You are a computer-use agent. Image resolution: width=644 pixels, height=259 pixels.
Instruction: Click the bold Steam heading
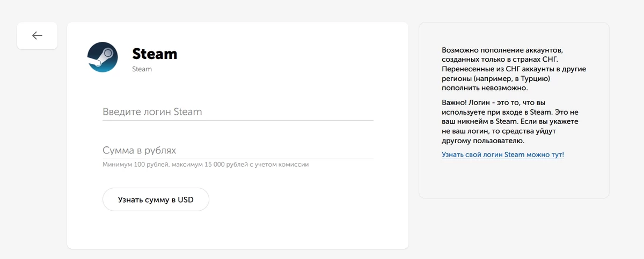[x=155, y=54]
